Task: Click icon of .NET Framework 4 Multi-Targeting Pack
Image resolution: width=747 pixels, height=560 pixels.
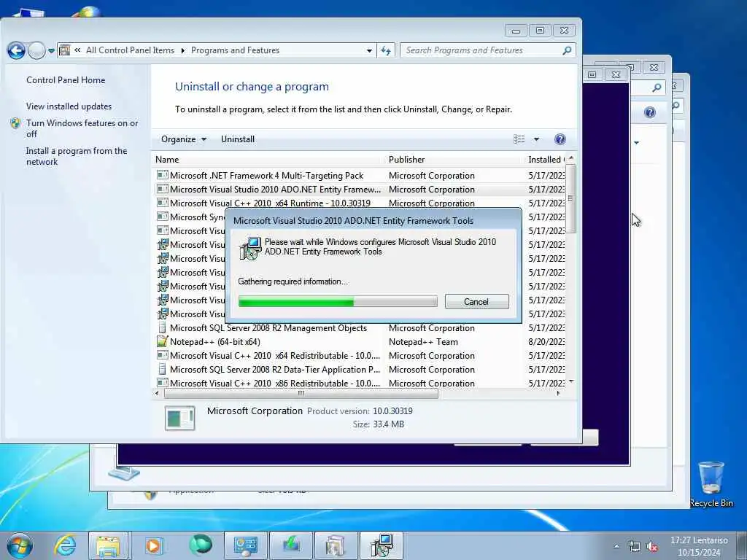Action: 163,175
